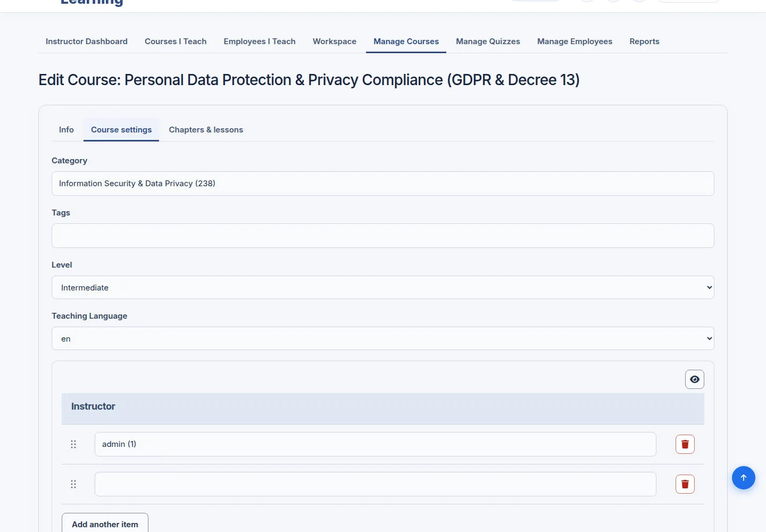
Task: Click the blue scroll-to-top arrow button
Action: [743, 478]
